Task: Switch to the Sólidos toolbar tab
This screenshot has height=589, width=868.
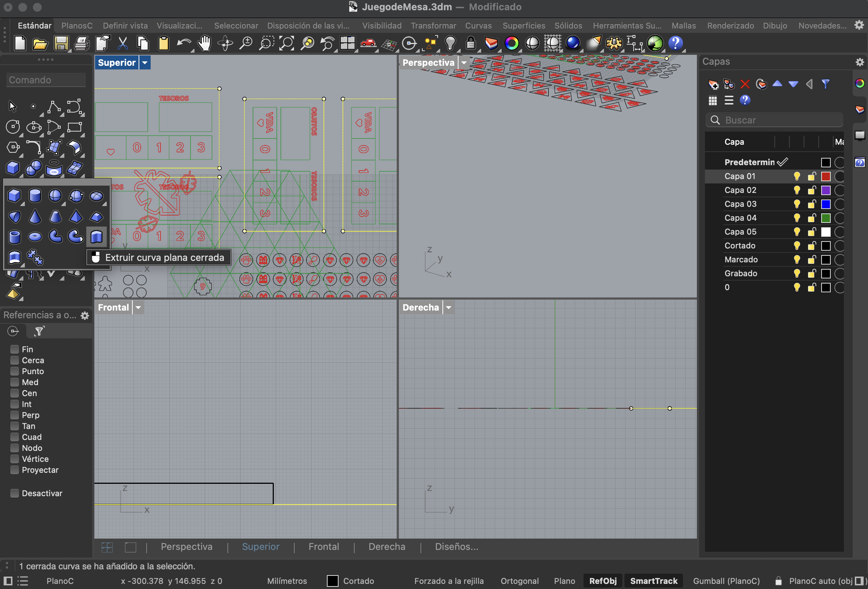Action: pos(568,25)
